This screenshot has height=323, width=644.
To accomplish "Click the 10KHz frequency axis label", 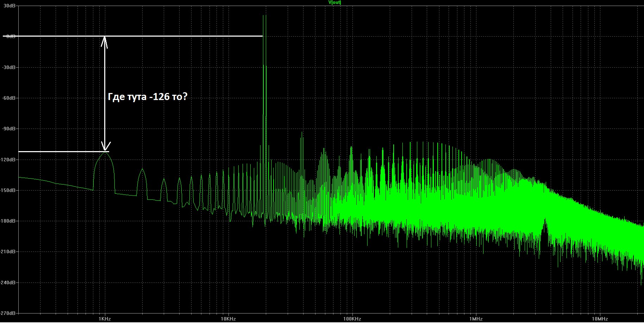I will (228, 319).
